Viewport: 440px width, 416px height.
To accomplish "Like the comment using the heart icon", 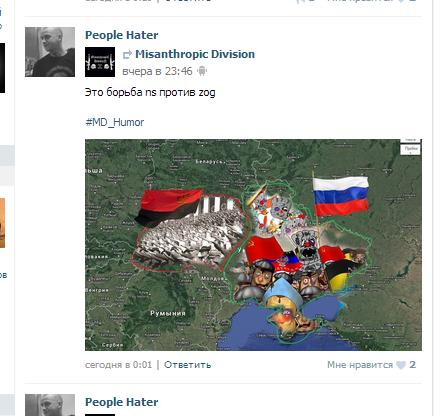I will click(x=401, y=365).
